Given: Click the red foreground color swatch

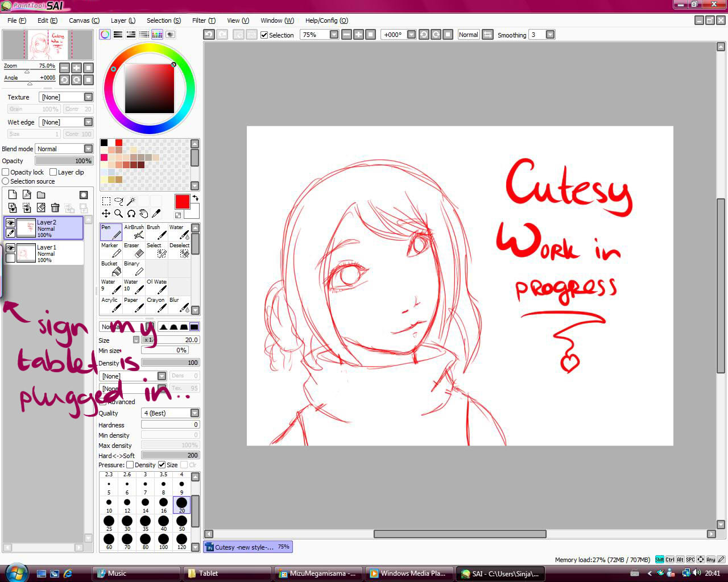Looking at the screenshot, I should (182, 202).
